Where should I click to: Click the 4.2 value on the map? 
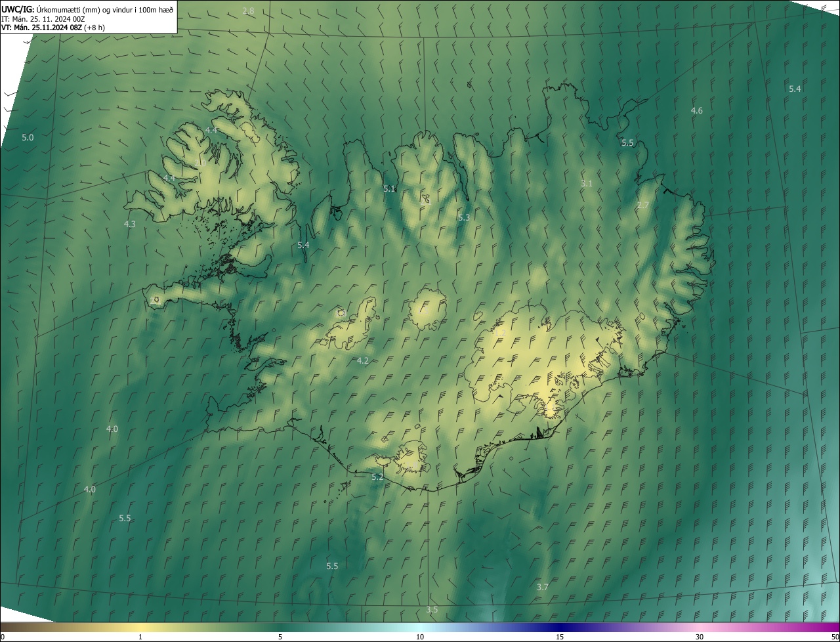pyautogui.click(x=363, y=361)
